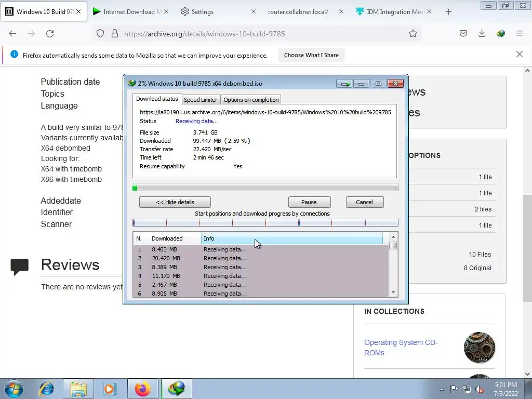Click the taskbar clock showing 5:01 PM
Image resolution: width=532 pixels, height=399 pixels.
[x=506, y=389]
